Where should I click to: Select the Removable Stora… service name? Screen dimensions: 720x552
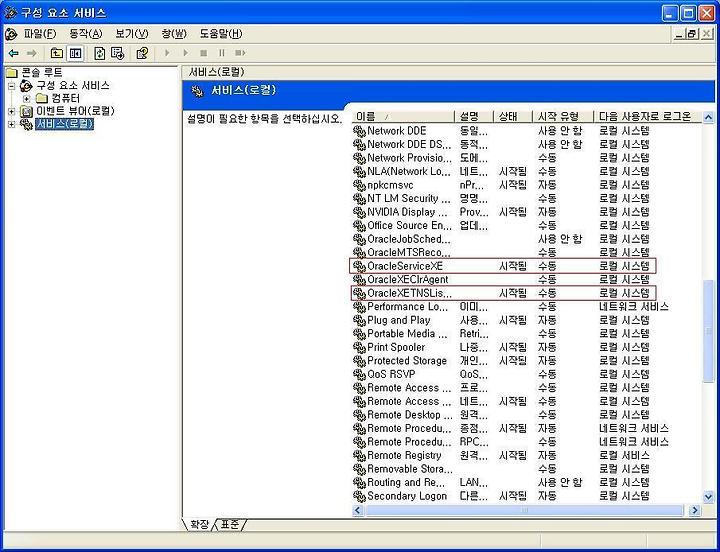[x=410, y=469]
